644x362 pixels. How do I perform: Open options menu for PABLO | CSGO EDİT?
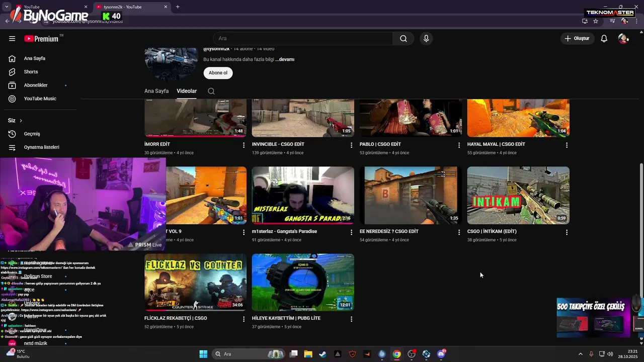click(459, 145)
